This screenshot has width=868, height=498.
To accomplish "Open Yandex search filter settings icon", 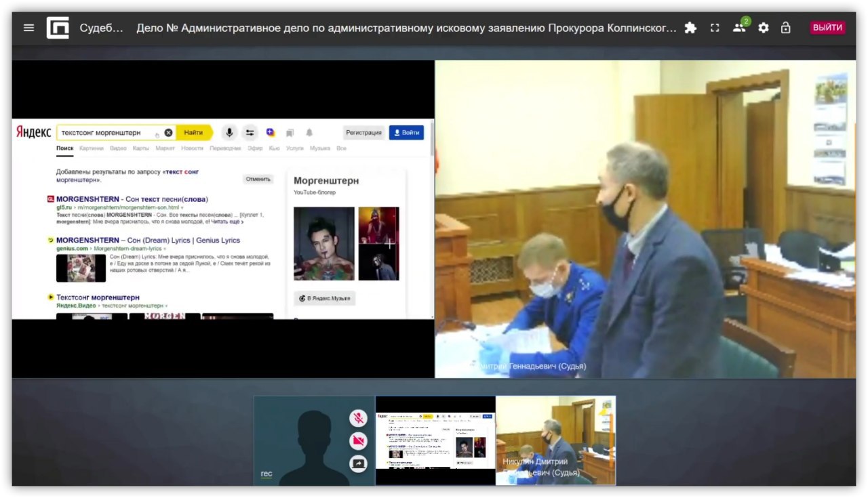I will pyautogui.click(x=250, y=133).
